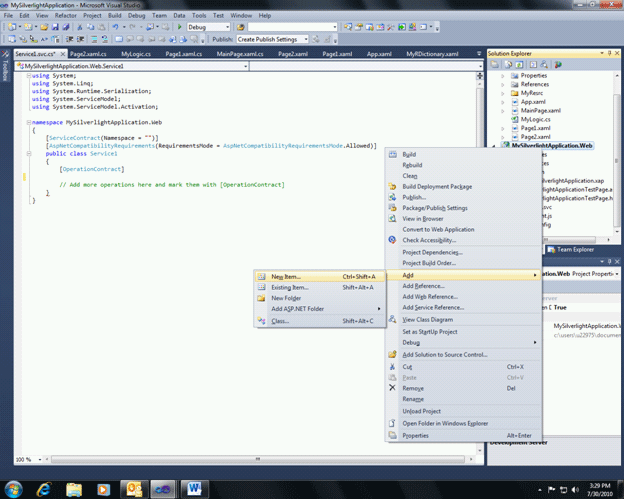The image size is (624, 499).
Task: Select MainPage.xaml in Solution Explorer
Action: tap(540, 110)
